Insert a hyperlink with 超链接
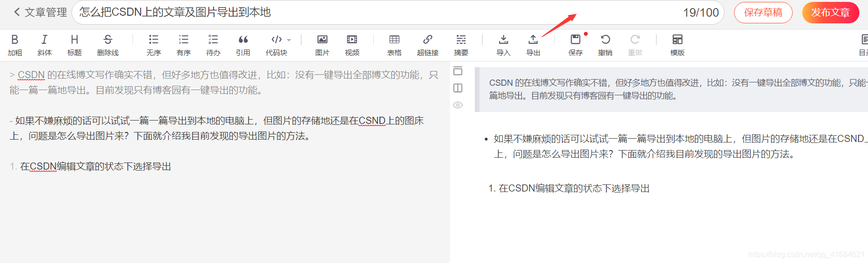868x263 pixels. [428, 45]
